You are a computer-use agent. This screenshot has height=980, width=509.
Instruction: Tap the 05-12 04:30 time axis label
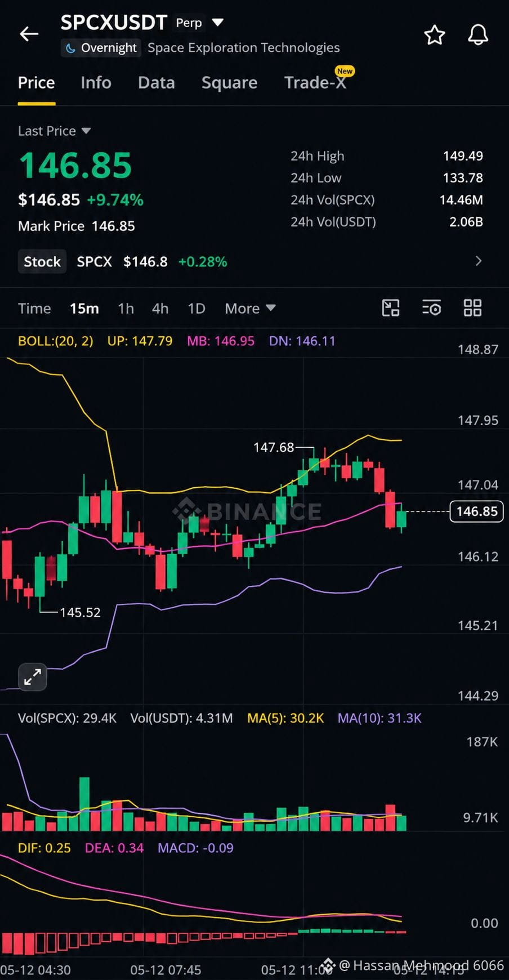coord(35,970)
